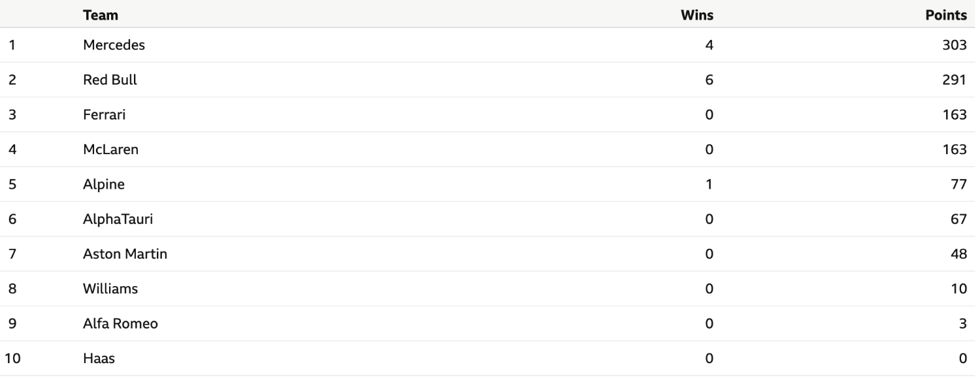Click the position number 10
Screen dimensions: 980x386
click(14, 358)
